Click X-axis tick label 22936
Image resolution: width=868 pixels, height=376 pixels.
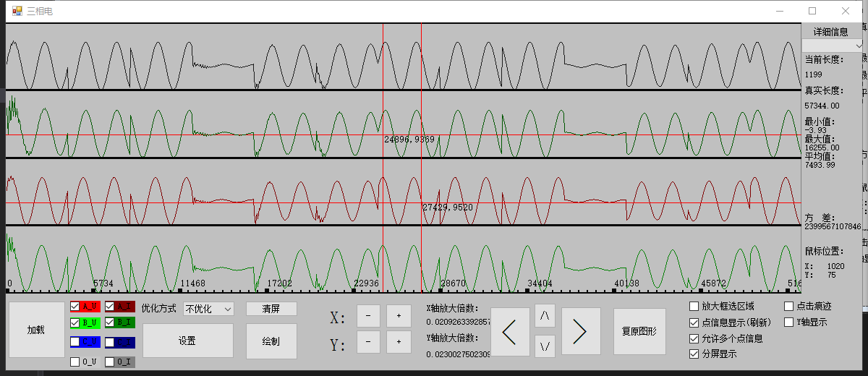click(x=365, y=283)
